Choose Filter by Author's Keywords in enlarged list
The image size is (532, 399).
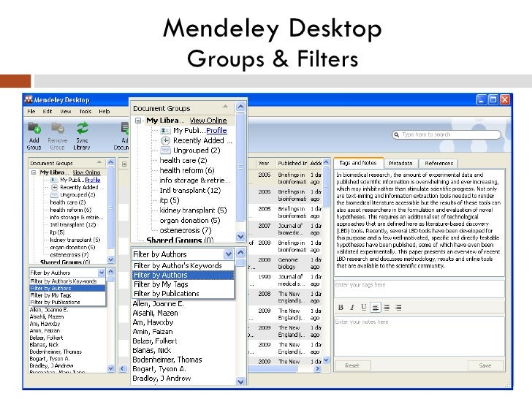(183, 266)
